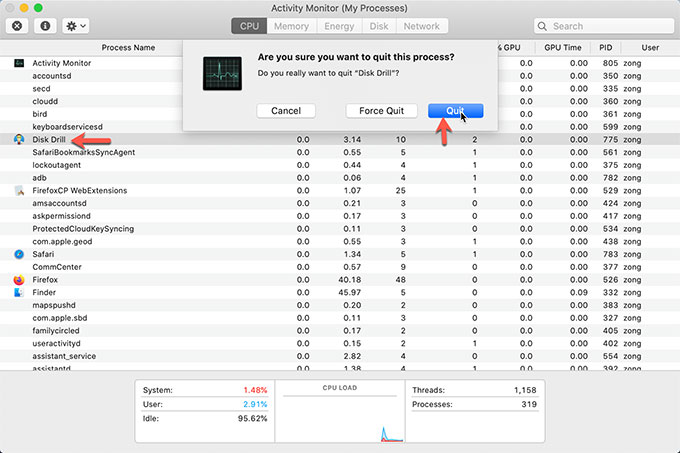Select the ProtectedCloudKeySyncing process

click(x=83, y=228)
